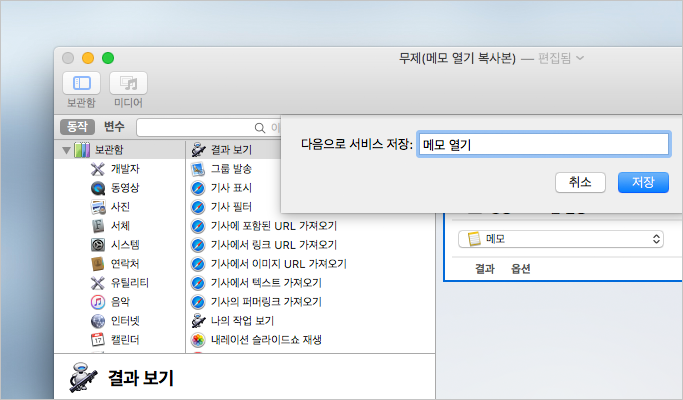Screen dimensions: 683x400
Task: Select 동영상 QuickTime category icon
Action: pyautogui.click(x=98, y=188)
